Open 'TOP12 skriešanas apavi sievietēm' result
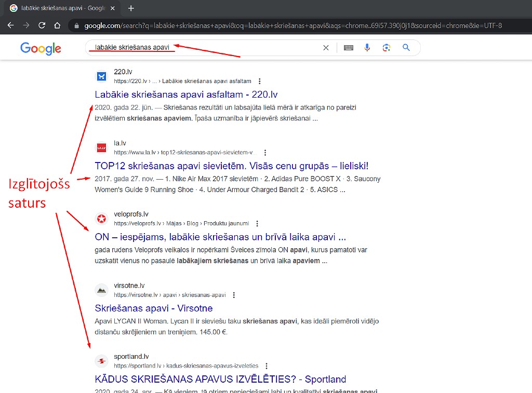 pyautogui.click(x=231, y=166)
